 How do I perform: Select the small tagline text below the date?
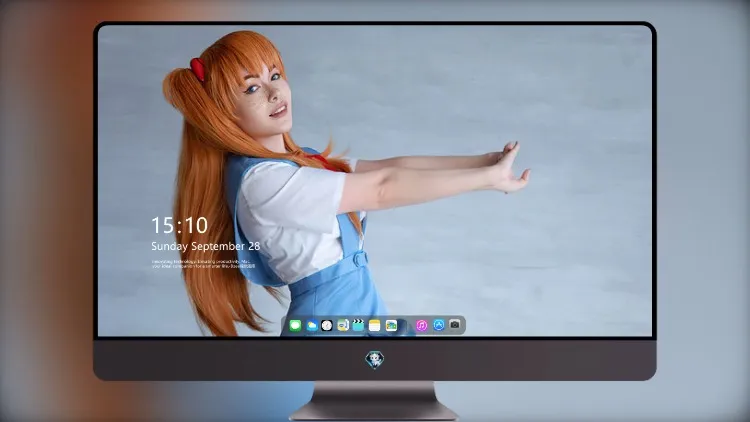[x=203, y=264]
